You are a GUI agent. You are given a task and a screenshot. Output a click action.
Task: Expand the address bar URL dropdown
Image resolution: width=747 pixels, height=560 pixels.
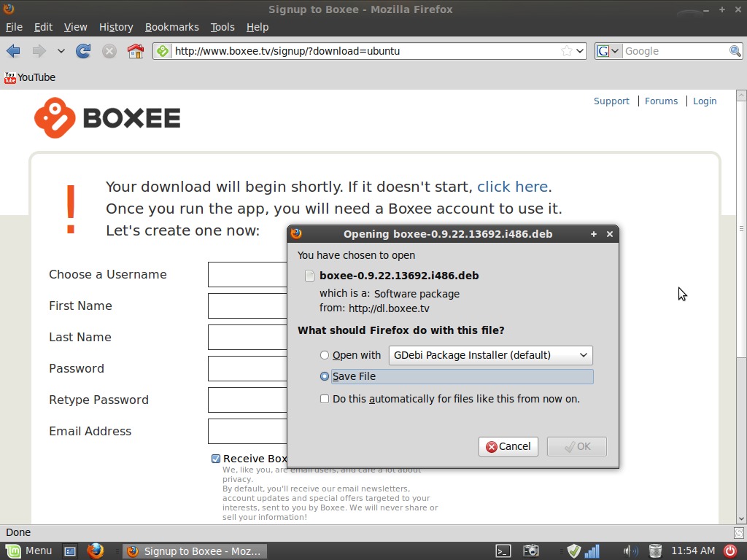pyautogui.click(x=580, y=51)
